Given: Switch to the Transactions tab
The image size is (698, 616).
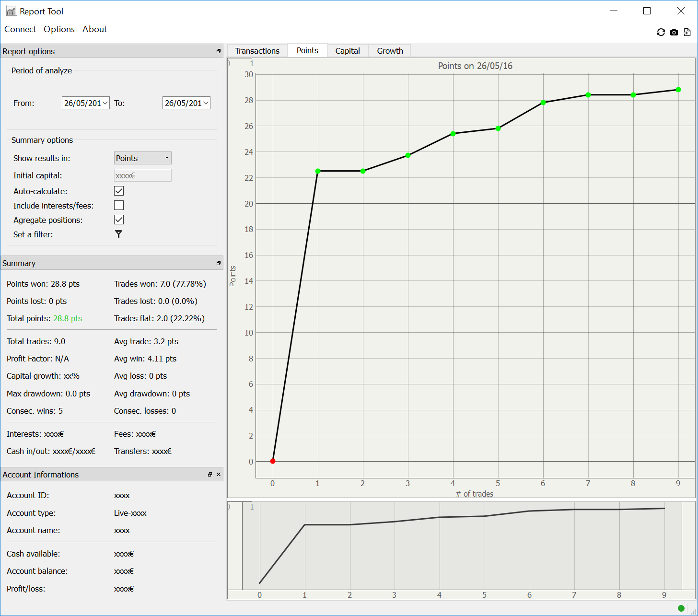Looking at the screenshot, I should (x=257, y=51).
